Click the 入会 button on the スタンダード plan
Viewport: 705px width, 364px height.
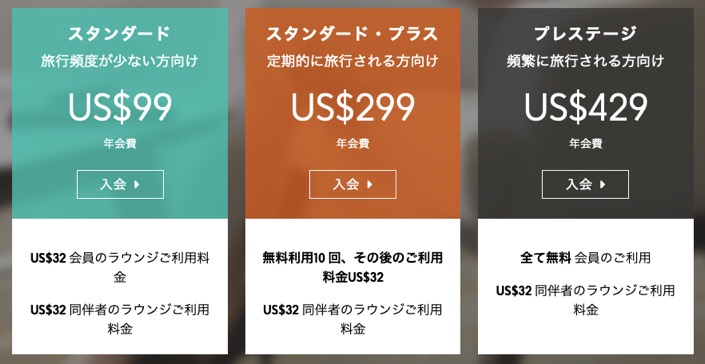tap(120, 184)
